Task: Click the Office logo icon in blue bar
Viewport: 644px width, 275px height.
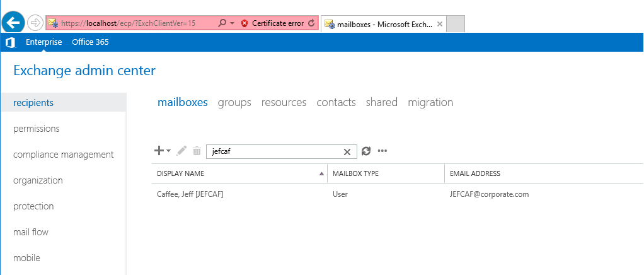Action: click(10, 42)
